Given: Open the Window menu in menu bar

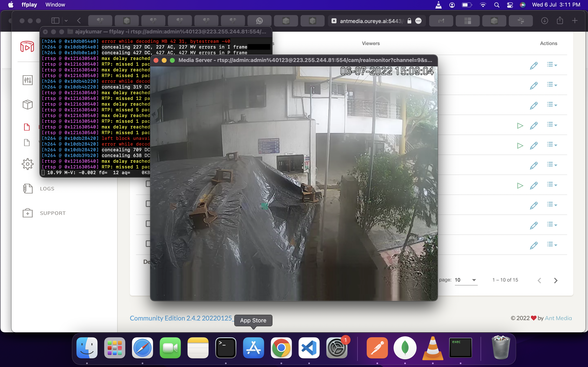Looking at the screenshot, I should (x=55, y=5).
